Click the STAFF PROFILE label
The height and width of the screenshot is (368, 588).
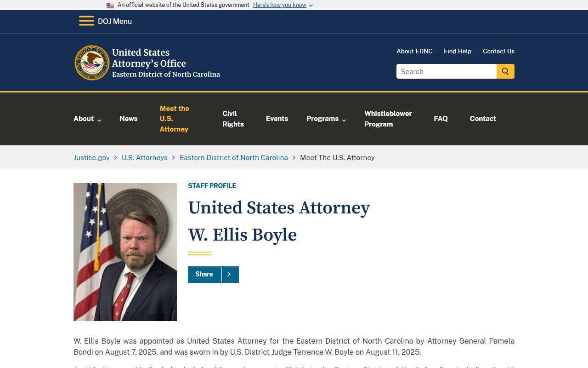click(212, 186)
